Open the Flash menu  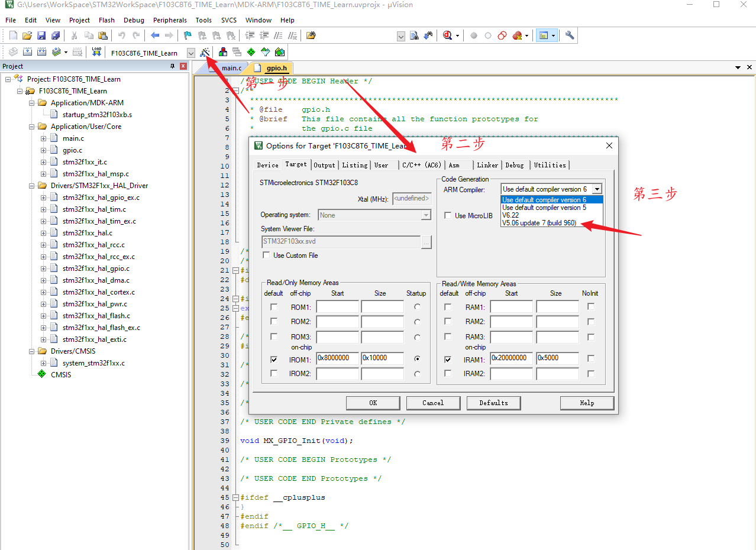106,20
